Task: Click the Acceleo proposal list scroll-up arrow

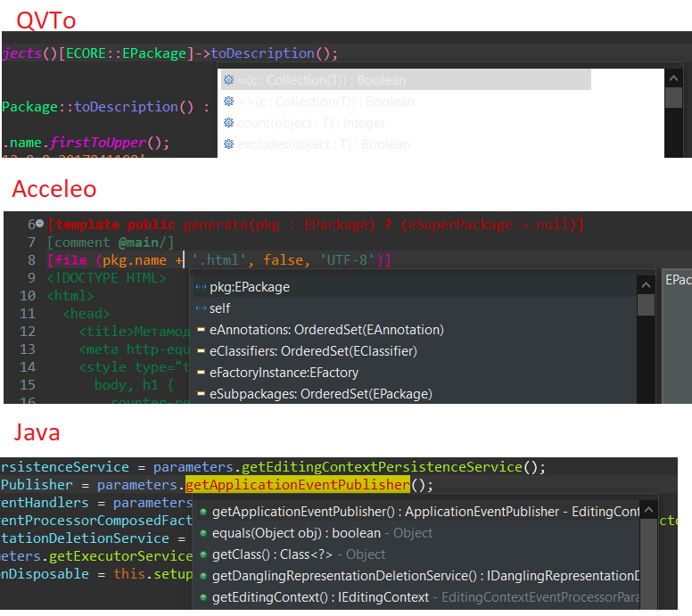Action: click(646, 285)
